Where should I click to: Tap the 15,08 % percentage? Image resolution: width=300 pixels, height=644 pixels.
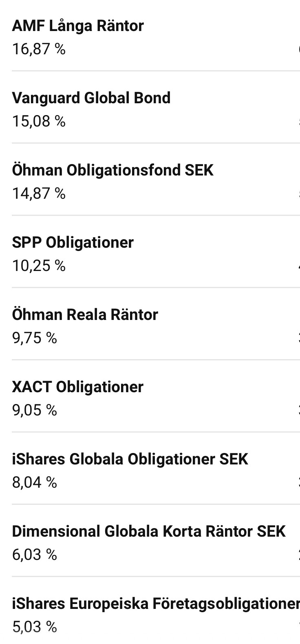coord(39,122)
